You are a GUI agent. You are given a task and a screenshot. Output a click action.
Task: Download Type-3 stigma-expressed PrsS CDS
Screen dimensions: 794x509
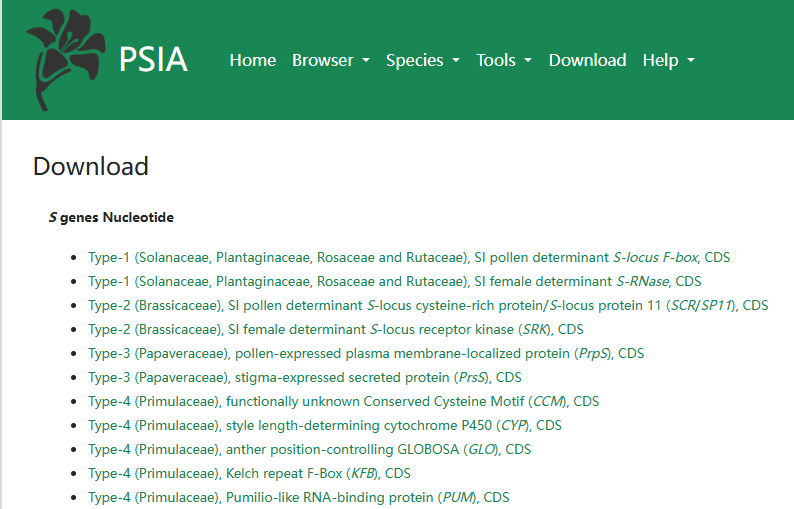pos(304,377)
